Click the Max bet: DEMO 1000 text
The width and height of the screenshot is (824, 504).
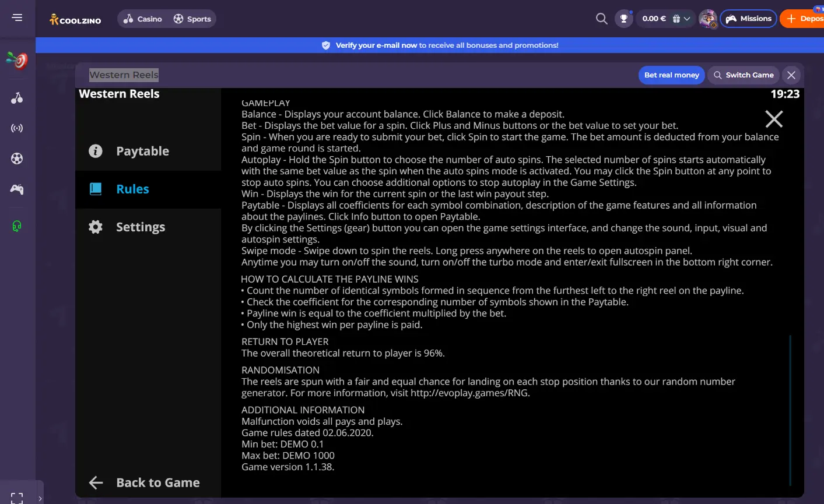pos(288,456)
